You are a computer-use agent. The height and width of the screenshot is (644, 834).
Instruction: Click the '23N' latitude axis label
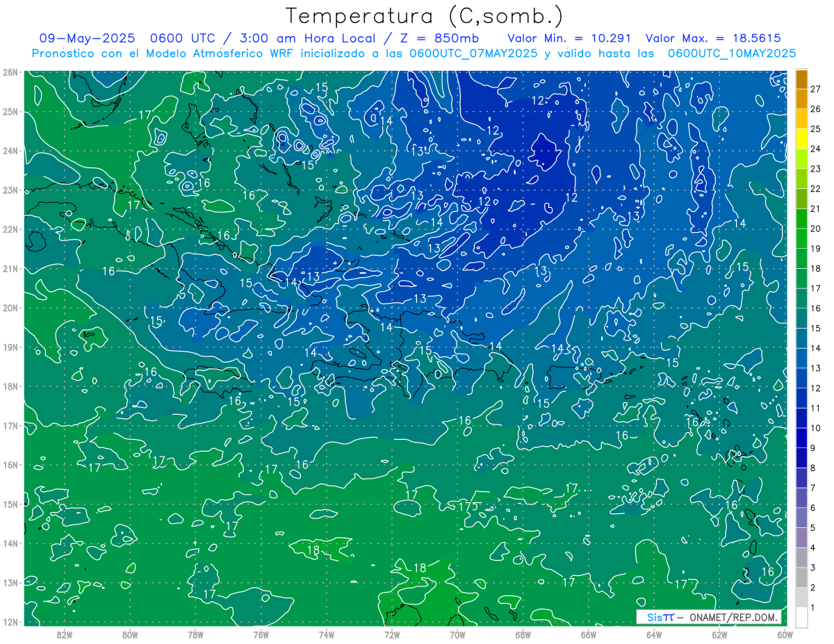coord(10,190)
